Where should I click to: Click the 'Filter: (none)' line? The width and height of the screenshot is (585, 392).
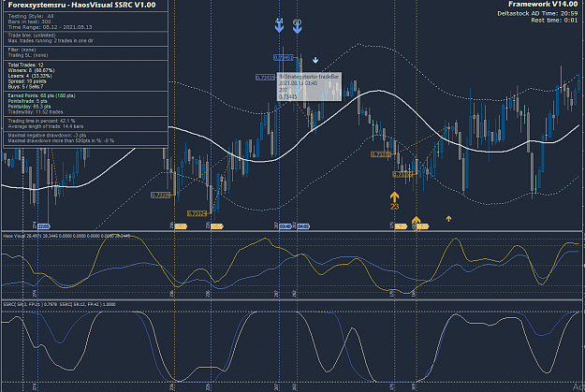click(x=22, y=50)
